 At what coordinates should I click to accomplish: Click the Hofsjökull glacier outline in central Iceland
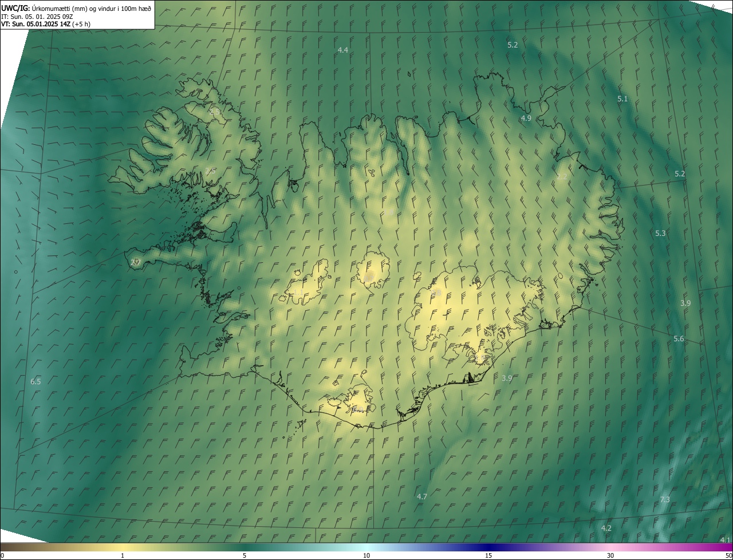coord(373,270)
